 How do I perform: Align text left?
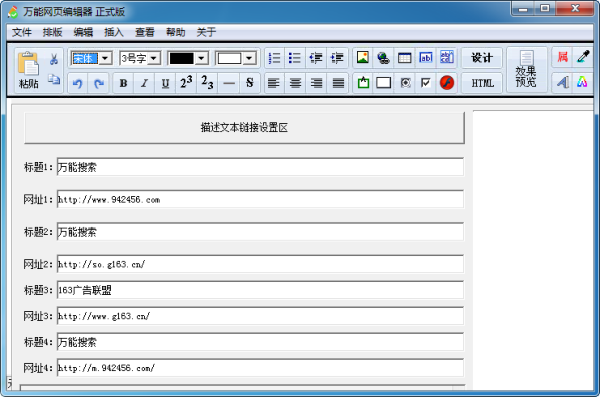click(274, 83)
